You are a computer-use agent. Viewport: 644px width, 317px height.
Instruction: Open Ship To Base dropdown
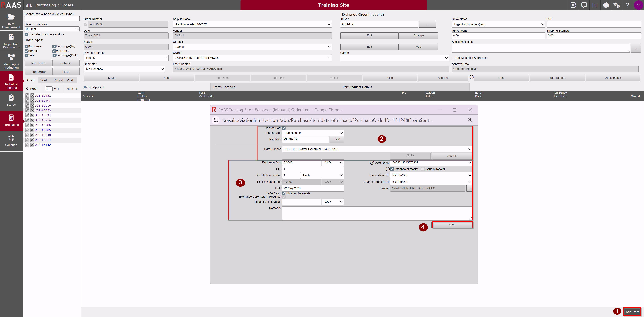(x=252, y=24)
